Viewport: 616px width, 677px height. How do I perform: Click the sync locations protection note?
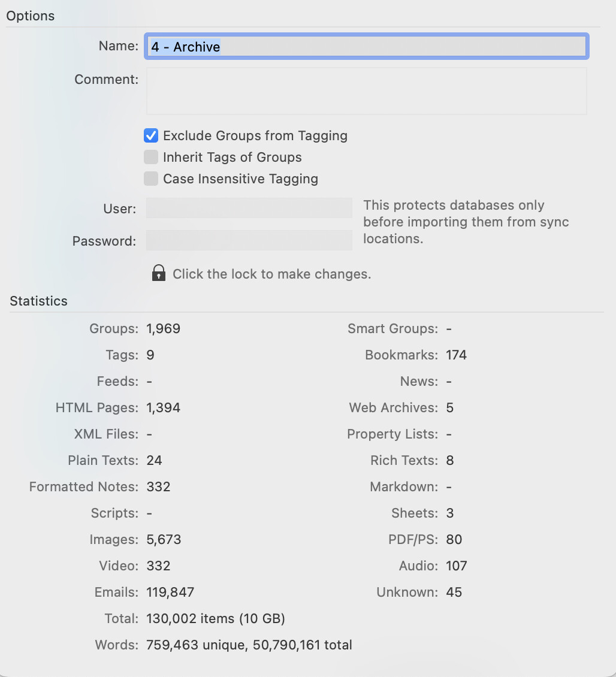pyautogui.click(x=466, y=222)
